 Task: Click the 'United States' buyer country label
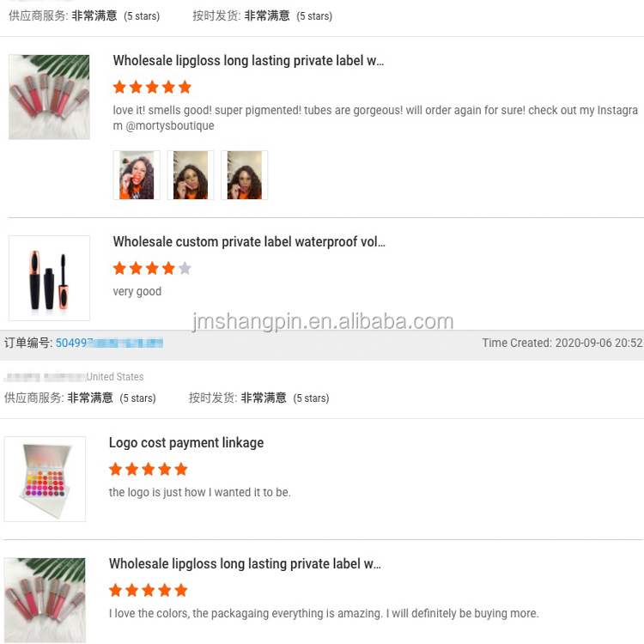[x=115, y=377]
